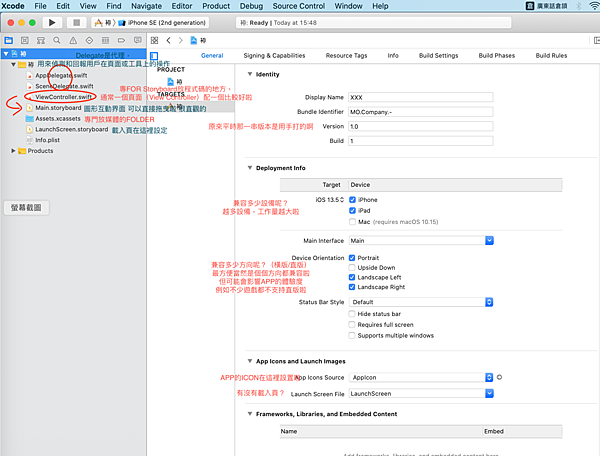600x456 pixels.
Task: Collapse the root project item in navigator
Action: pos(6,54)
